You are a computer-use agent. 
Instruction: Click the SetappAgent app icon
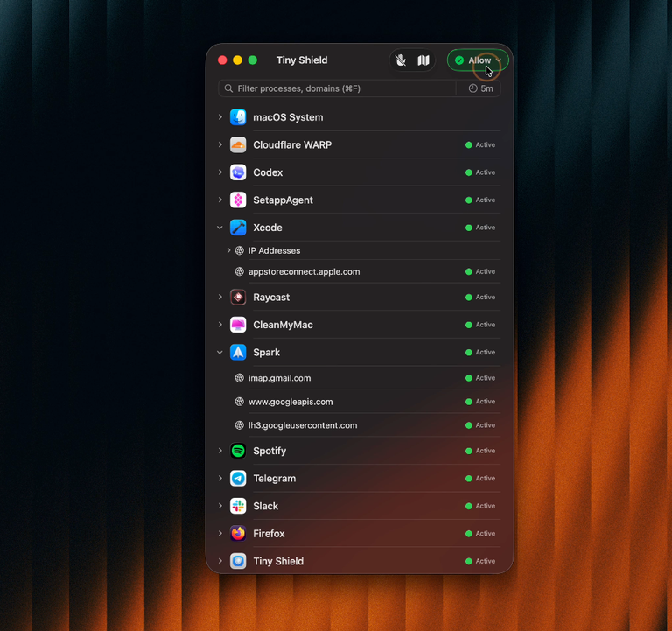click(238, 200)
